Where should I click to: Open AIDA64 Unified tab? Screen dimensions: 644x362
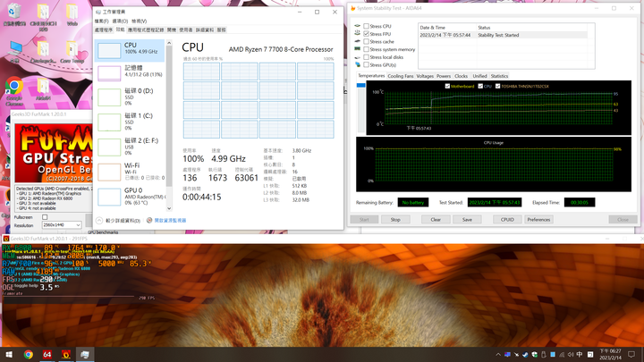point(479,76)
